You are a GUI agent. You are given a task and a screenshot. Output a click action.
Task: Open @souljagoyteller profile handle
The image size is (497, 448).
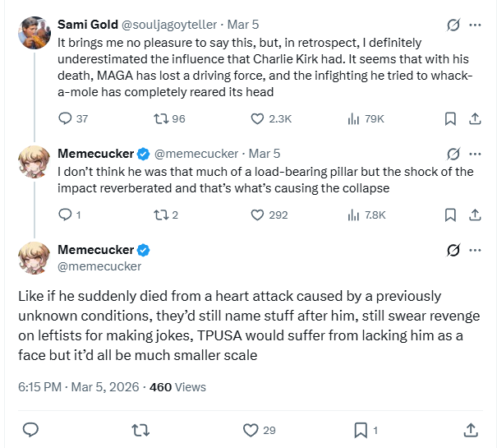169,25
